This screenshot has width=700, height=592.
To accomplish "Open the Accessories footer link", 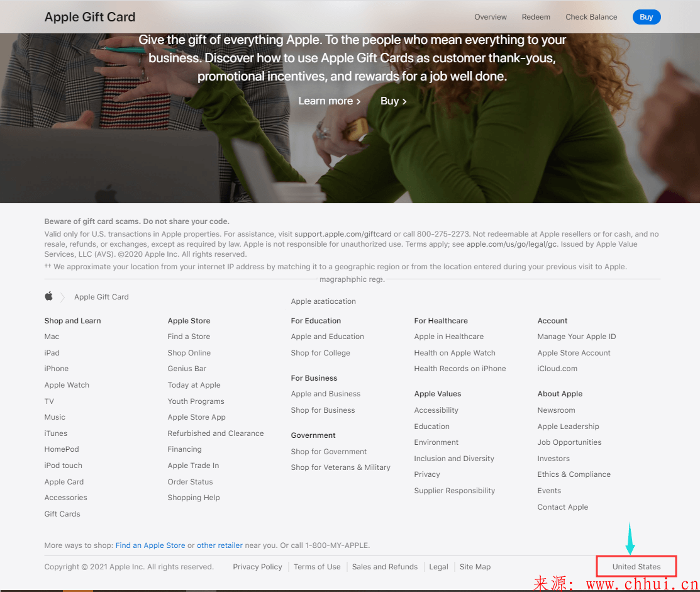I will click(x=65, y=498).
